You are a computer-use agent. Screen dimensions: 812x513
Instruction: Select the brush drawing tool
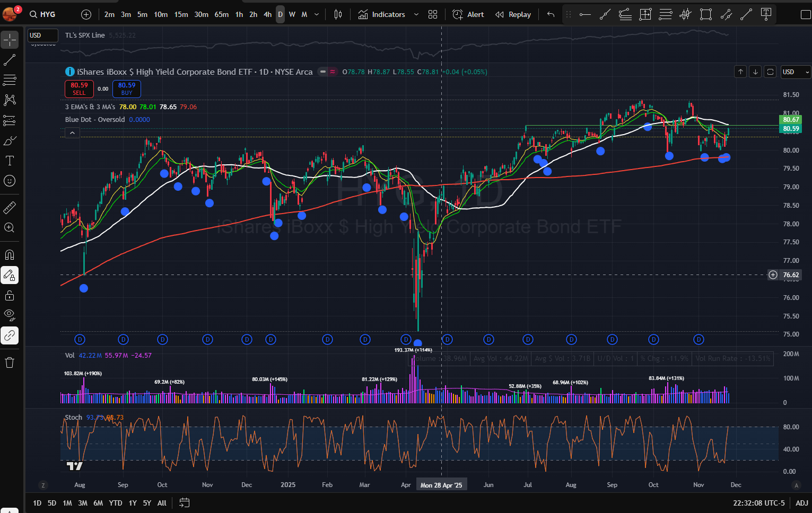click(x=10, y=140)
